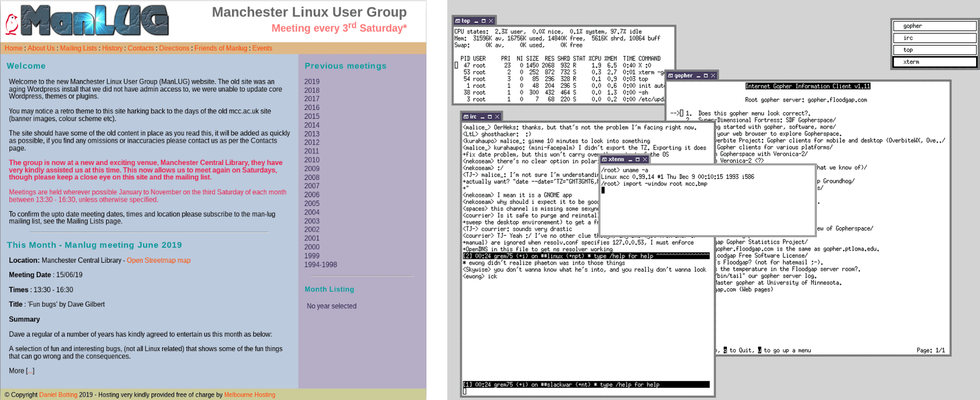
Task: Open the Home navigation link
Action: [13, 48]
